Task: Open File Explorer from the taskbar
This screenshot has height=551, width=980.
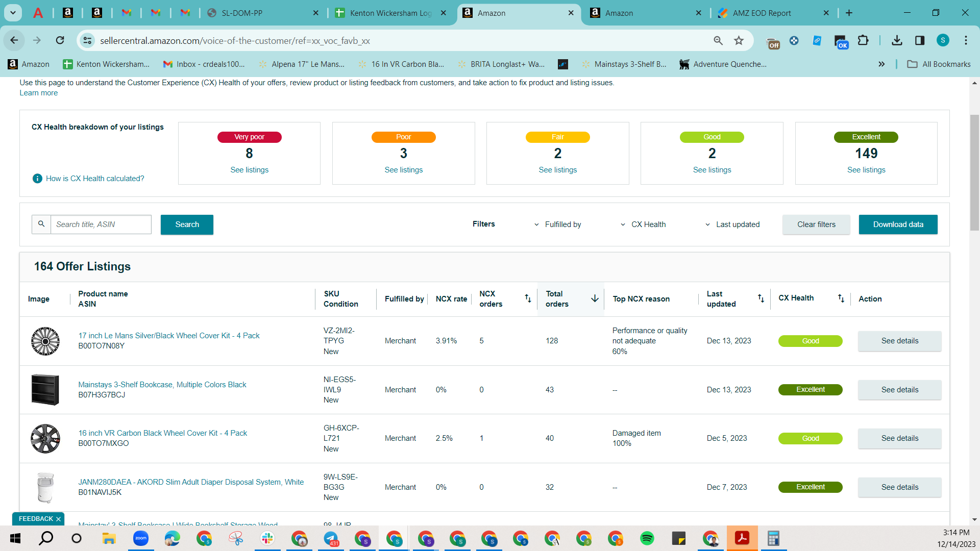Action: click(x=109, y=538)
